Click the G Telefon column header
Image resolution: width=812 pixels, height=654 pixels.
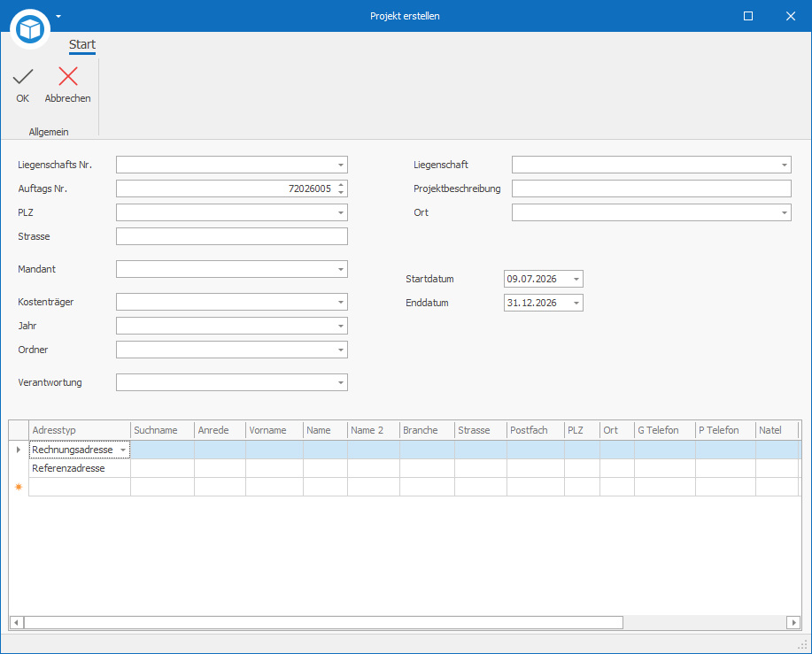click(x=665, y=430)
